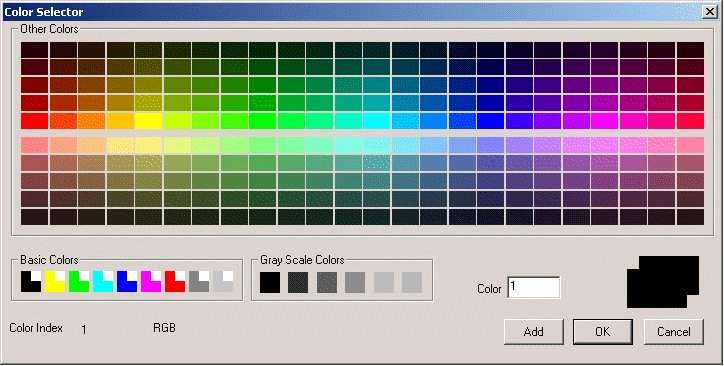Viewport: 724px width, 366px height.
Task: Click the black color preview box
Action: tap(663, 282)
